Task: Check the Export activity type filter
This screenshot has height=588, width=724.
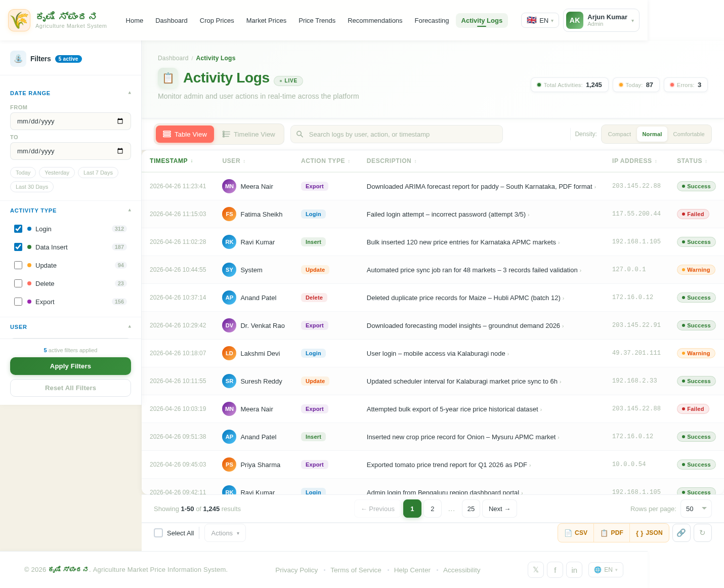Action: 18,302
